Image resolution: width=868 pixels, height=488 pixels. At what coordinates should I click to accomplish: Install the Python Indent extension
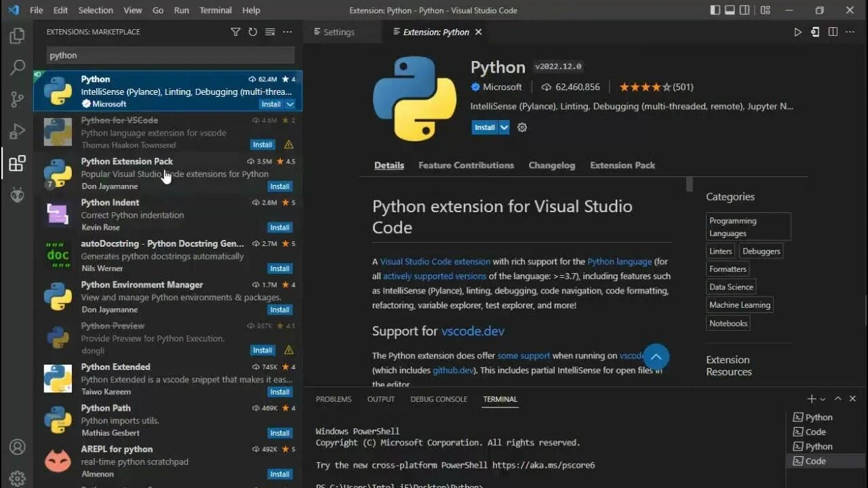click(280, 228)
